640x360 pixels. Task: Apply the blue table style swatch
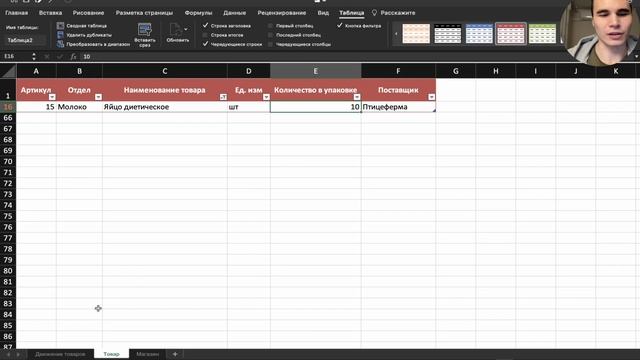click(479, 33)
